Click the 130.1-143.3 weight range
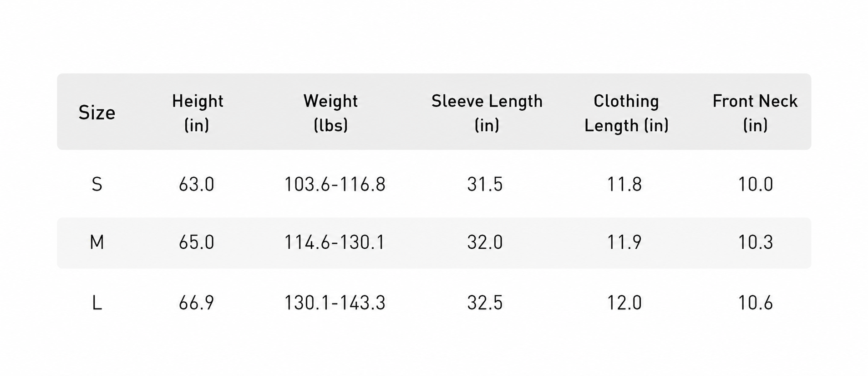Image resolution: width=868 pixels, height=376 pixels. pyautogui.click(x=335, y=303)
